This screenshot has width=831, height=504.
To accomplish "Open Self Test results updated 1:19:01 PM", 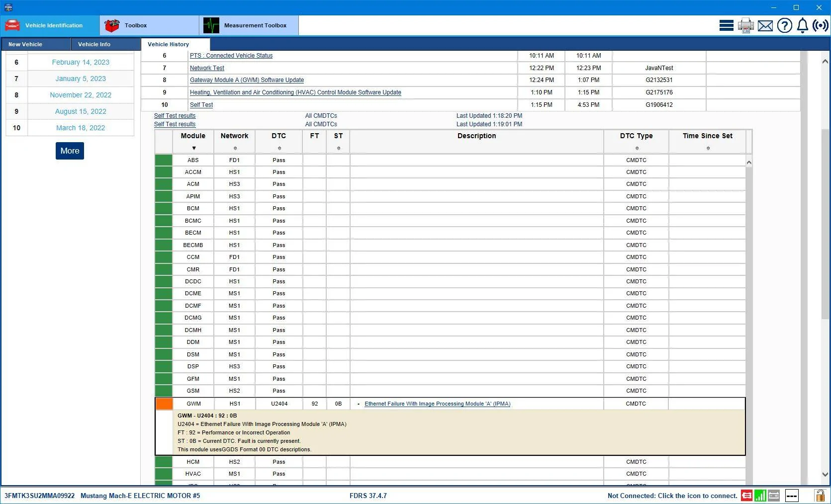I will click(175, 124).
